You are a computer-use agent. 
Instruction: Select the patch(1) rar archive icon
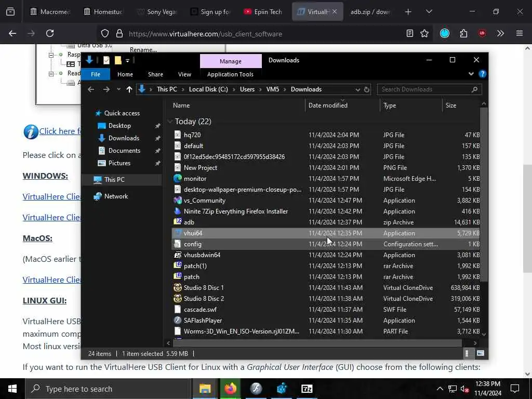coord(178,265)
